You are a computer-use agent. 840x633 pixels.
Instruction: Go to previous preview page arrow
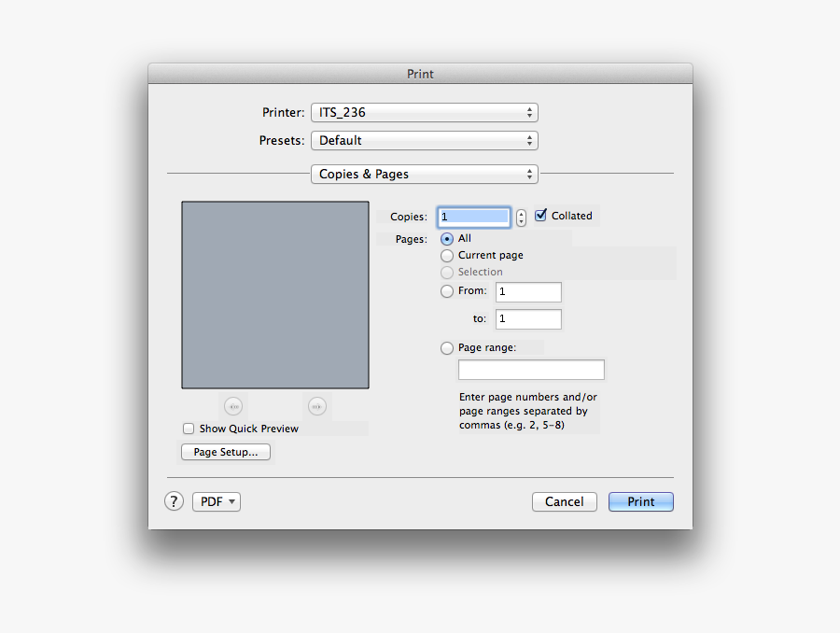tap(233, 406)
